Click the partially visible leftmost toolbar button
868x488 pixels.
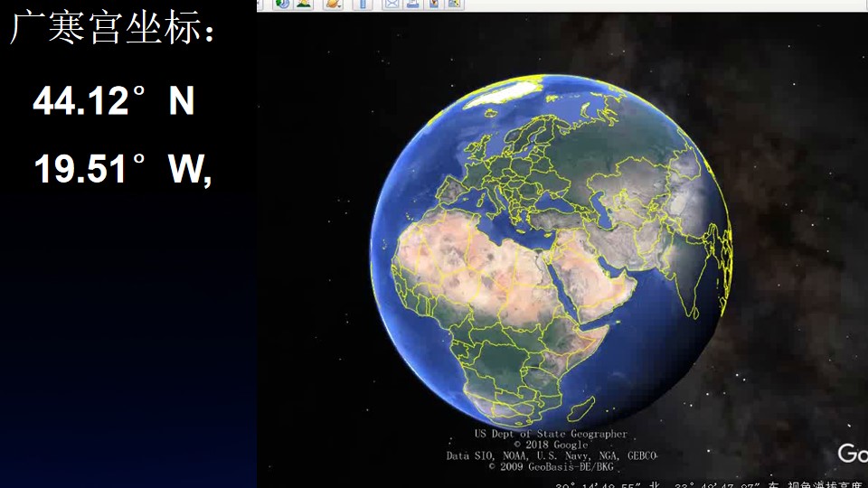coord(260,4)
